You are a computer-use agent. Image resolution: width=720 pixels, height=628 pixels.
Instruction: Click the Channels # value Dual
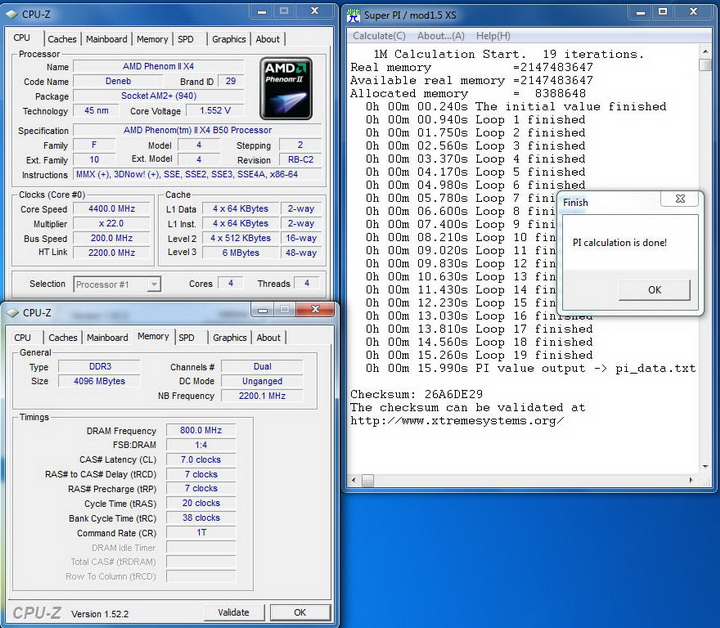[x=262, y=366]
